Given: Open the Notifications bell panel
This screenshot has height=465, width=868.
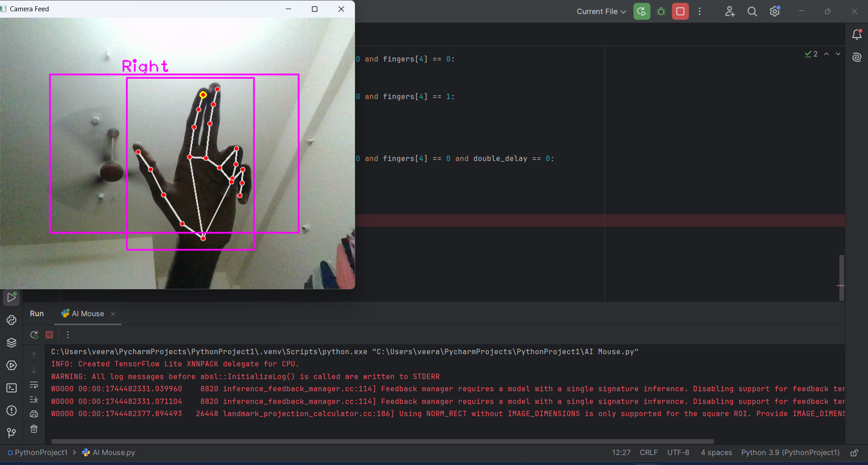Looking at the screenshot, I should pos(857,34).
